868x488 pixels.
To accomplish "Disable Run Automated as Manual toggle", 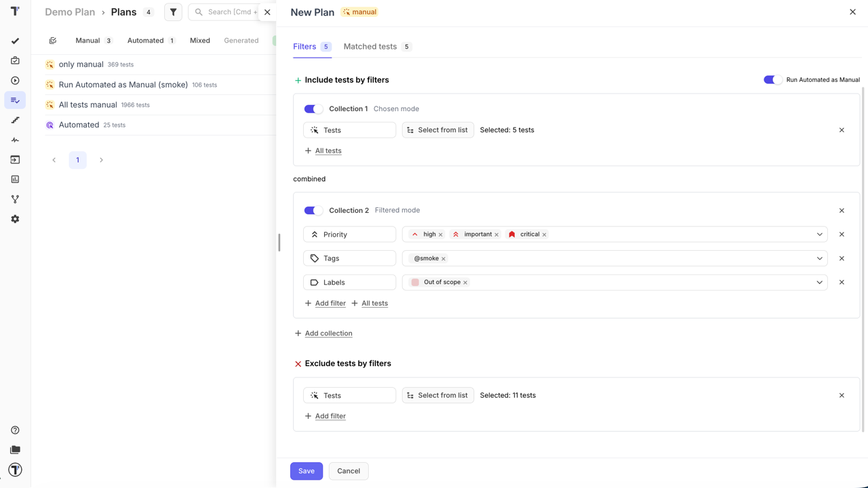I will [x=772, y=79].
